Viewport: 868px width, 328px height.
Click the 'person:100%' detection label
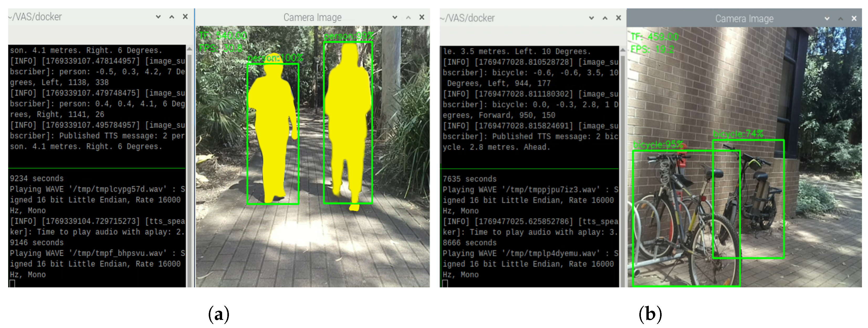275,58
